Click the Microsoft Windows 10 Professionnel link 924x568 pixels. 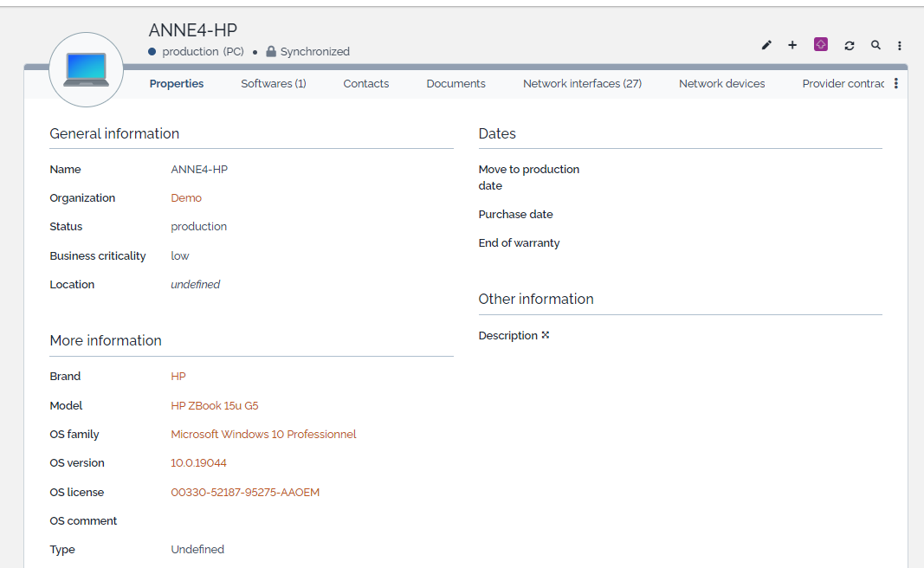coord(263,435)
